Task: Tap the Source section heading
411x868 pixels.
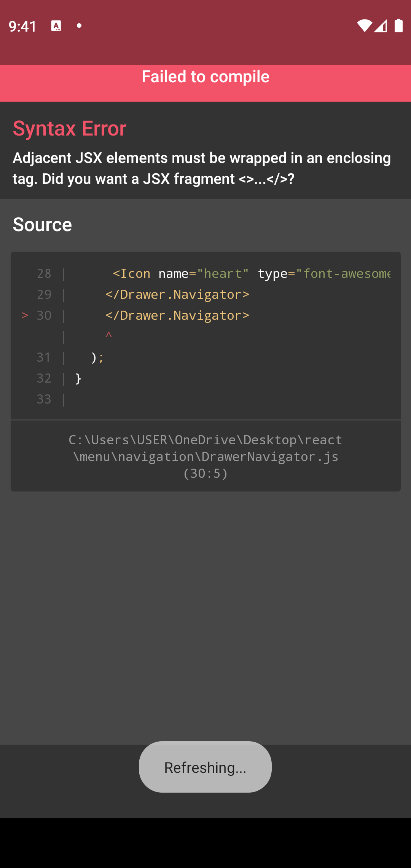Action: tap(42, 224)
